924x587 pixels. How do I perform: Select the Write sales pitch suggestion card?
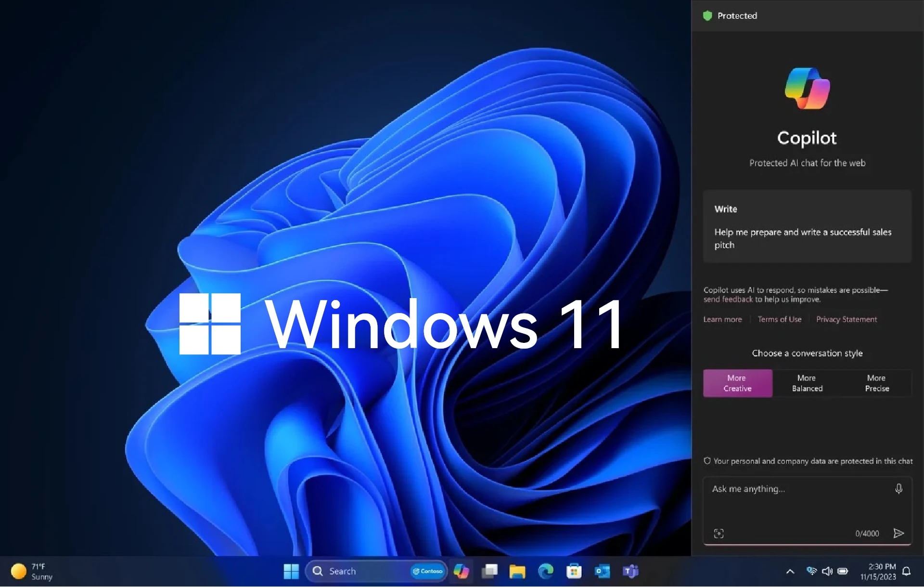(x=807, y=226)
